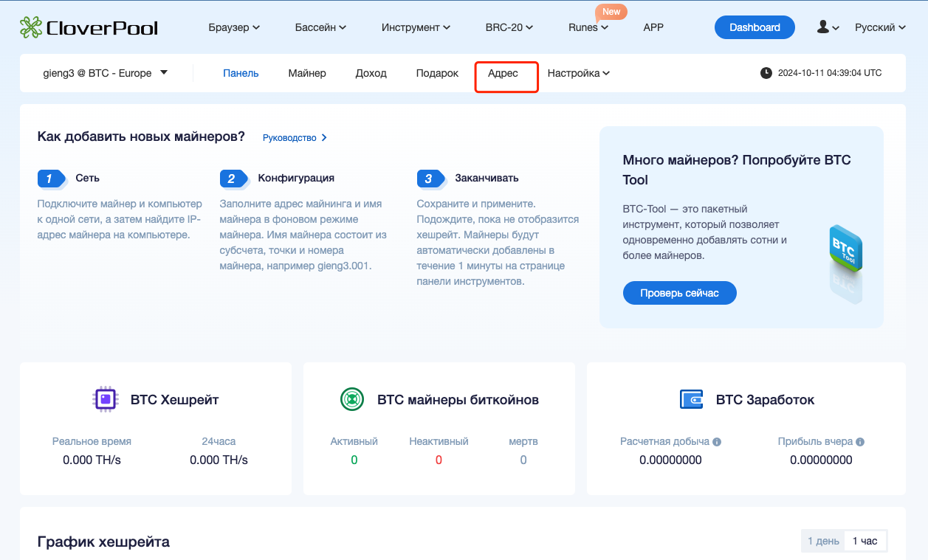
Task: Switch to the Панель tab
Action: (x=241, y=73)
